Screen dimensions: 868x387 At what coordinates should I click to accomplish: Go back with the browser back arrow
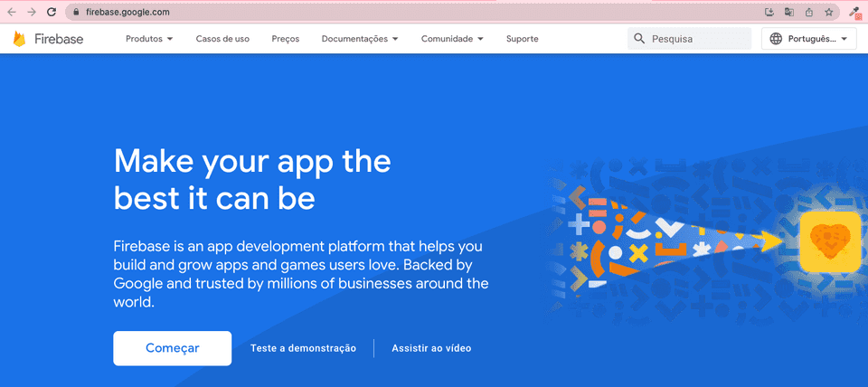tap(11, 12)
